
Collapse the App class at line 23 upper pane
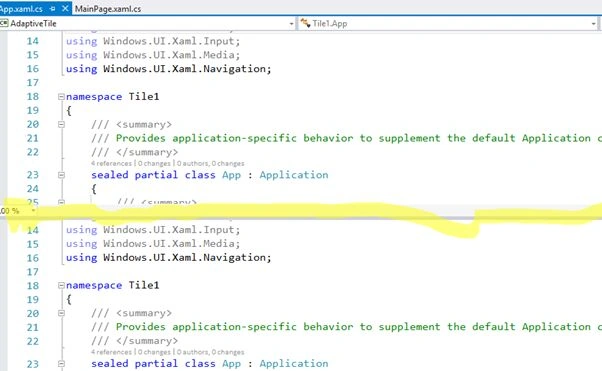61,175
